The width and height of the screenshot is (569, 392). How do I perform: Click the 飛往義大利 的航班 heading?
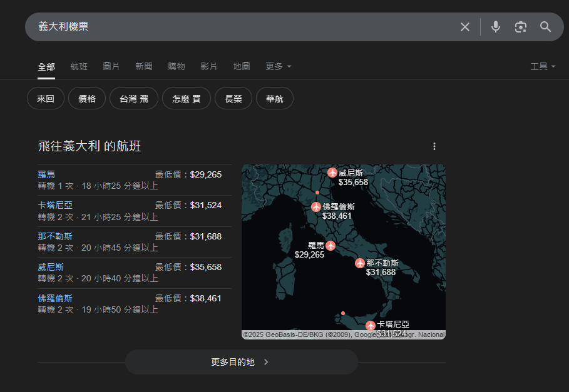tap(90, 146)
